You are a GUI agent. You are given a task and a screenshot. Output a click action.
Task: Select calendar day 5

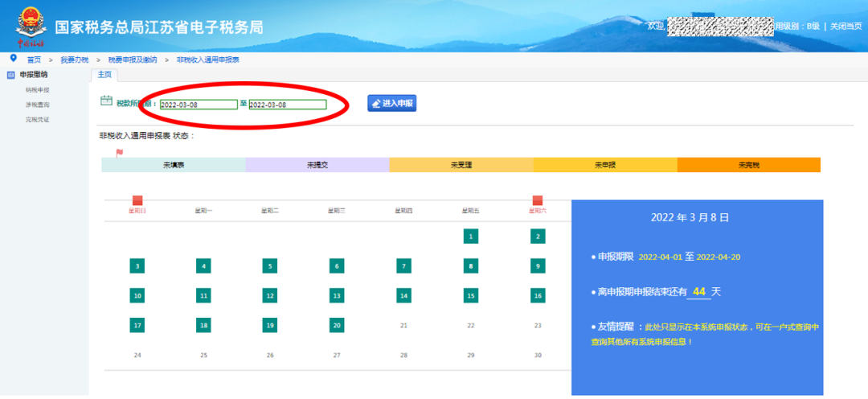270,266
